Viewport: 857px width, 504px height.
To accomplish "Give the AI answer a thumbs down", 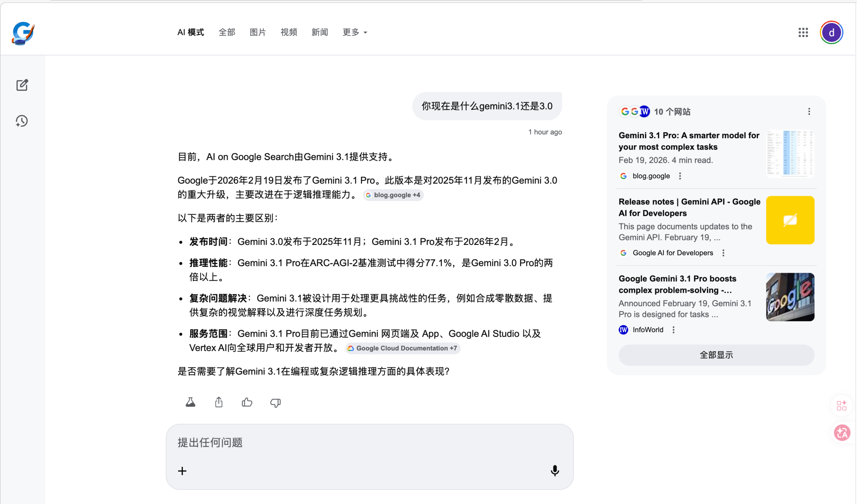I will pos(275,403).
